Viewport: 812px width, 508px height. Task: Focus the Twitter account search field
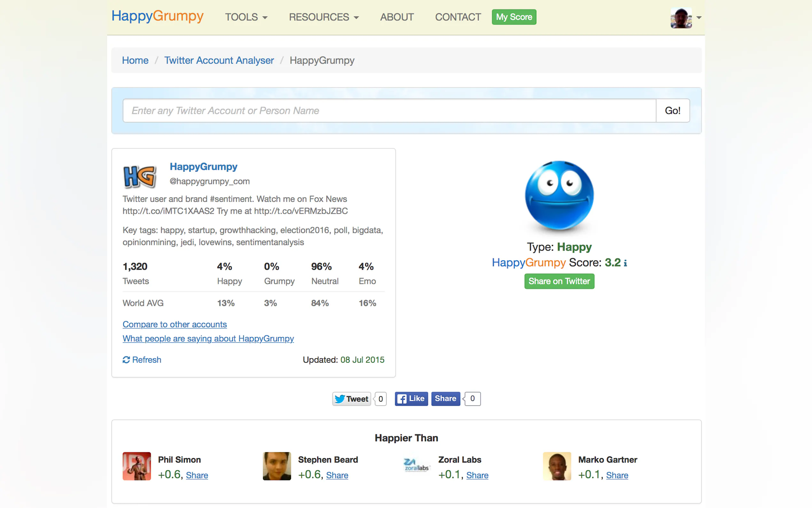[389, 111]
